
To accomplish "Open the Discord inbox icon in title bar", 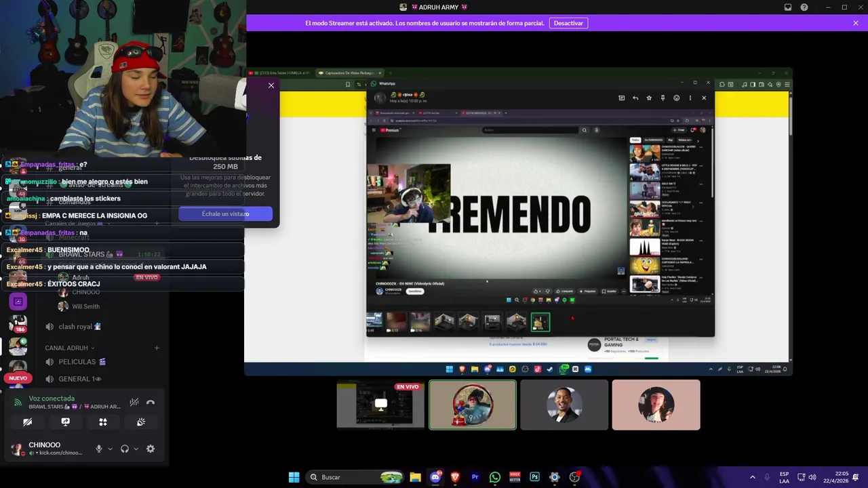I will (788, 7).
